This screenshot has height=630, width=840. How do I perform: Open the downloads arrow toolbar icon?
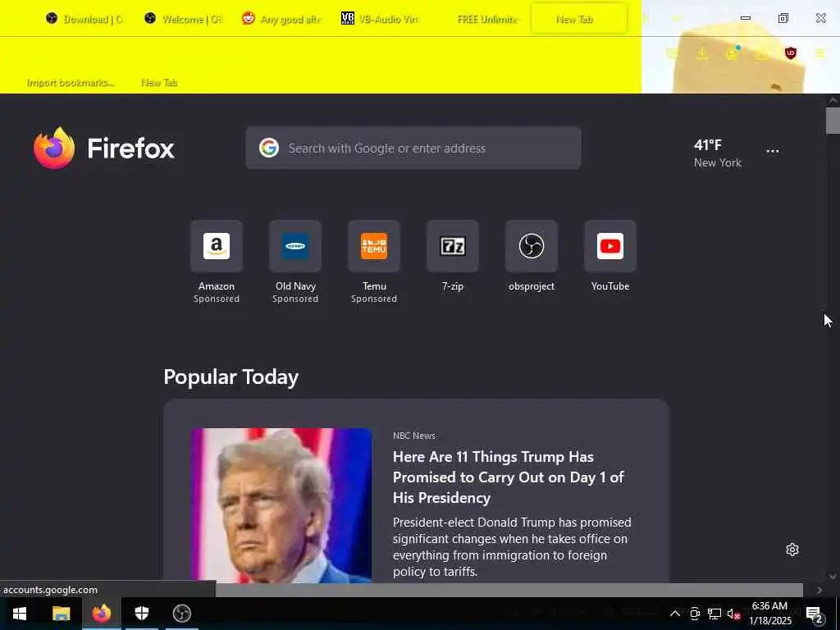(x=701, y=53)
